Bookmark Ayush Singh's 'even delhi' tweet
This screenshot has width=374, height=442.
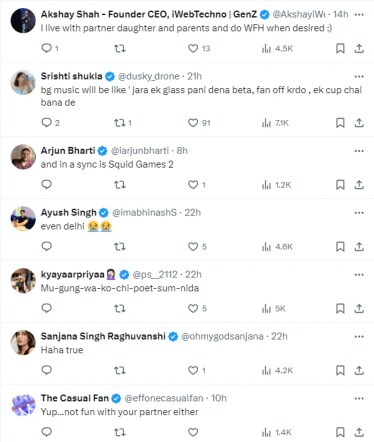(x=340, y=247)
